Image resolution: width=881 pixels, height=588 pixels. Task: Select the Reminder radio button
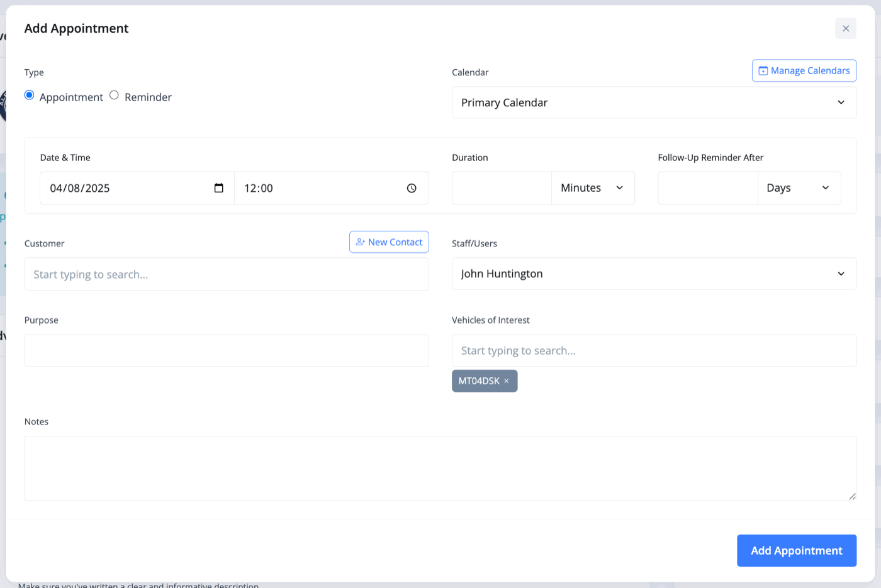click(x=114, y=95)
